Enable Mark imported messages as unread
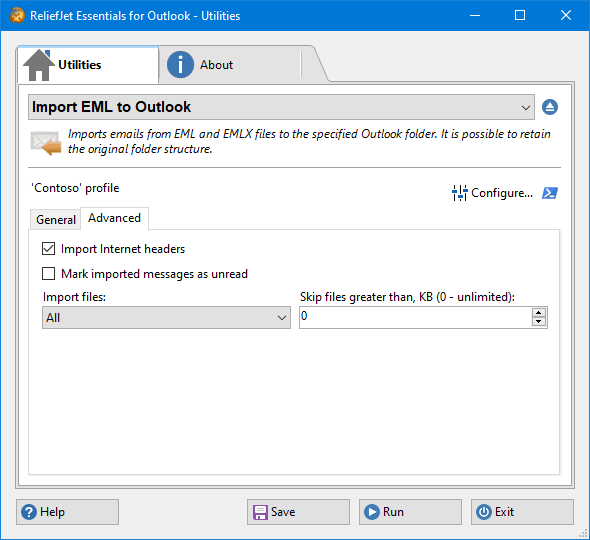This screenshot has height=540, width=590. click(x=49, y=274)
